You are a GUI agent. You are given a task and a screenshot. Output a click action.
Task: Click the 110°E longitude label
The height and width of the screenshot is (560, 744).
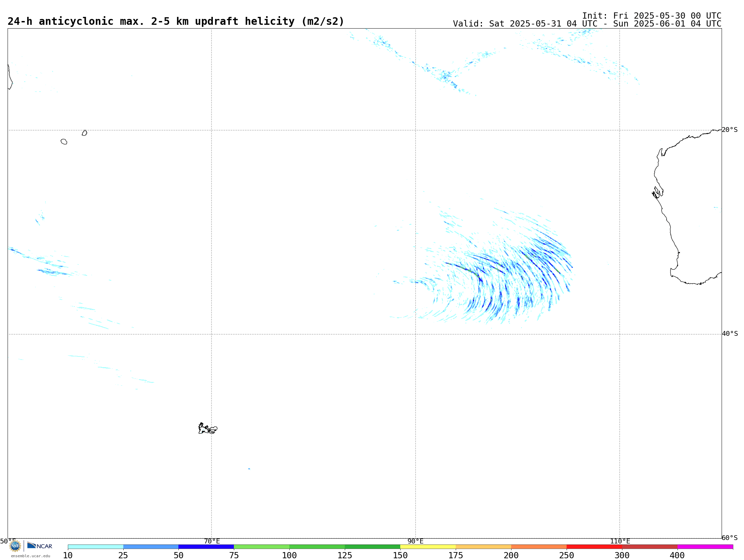coord(620,541)
